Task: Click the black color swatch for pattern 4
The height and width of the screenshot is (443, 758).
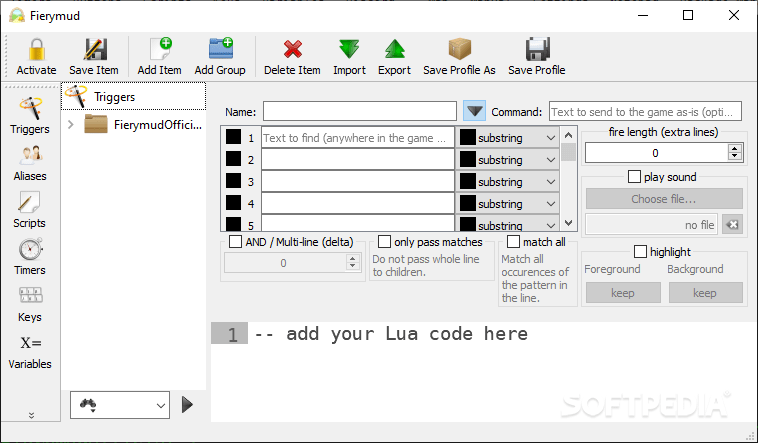Action: click(233, 203)
